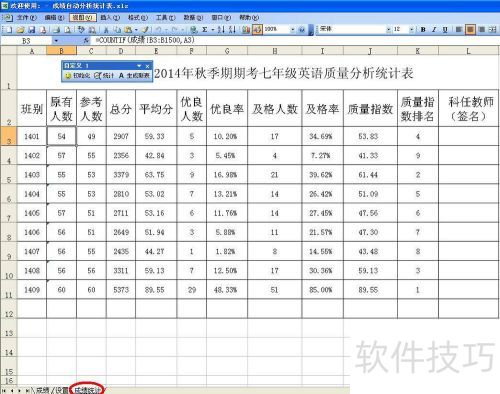
Task: Select column header L
Action: pyautogui.click(x=468, y=51)
